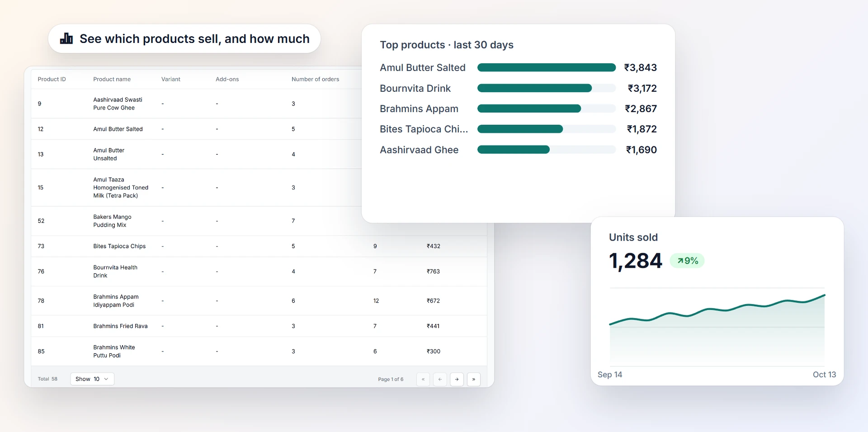Select the Brahmins Appam Idiyappam Podi row
The image size is (868, 432).
point(259,301)
